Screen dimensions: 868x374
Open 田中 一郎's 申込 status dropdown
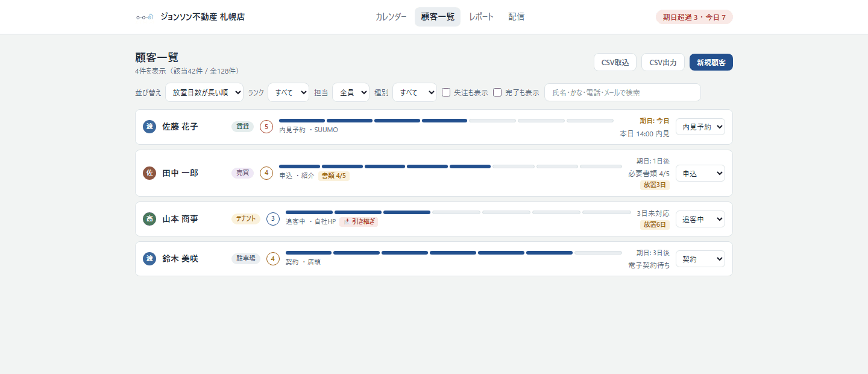pyautogui.click(x=700, y=173)
